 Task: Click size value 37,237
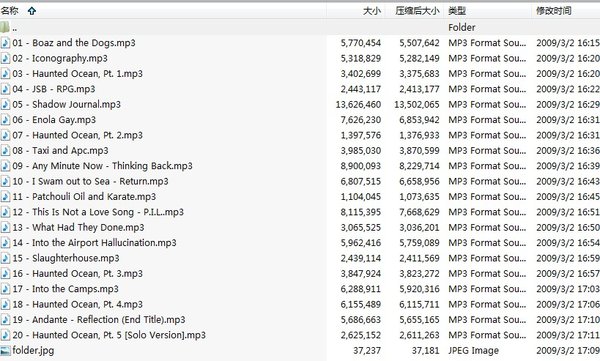[x=367, y=350]
